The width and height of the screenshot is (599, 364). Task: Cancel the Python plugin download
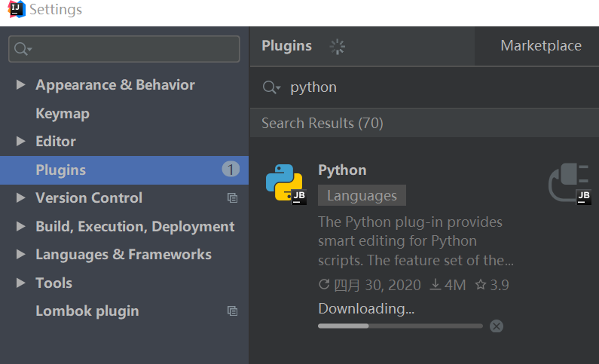tap(496, 326)
